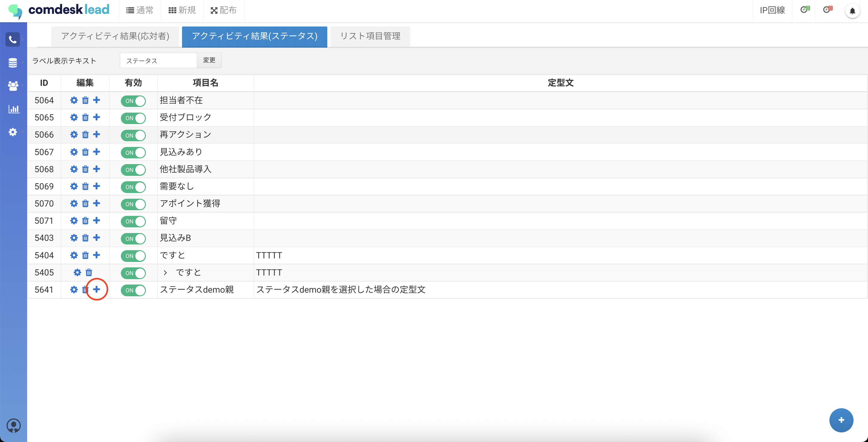Image resolution: width=868 pixels, height=442 pixels.
Task: Expand the phone section chevron in sidebar
Action: 23,39
